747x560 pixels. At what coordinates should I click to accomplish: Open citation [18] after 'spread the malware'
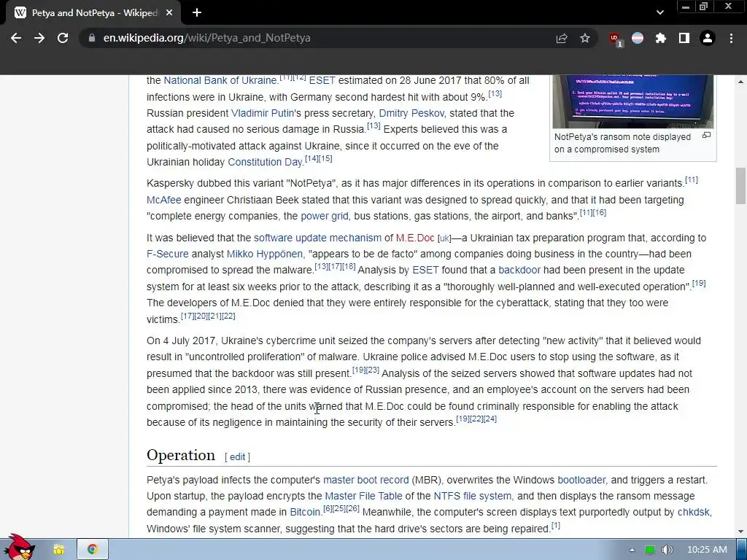coord(349,267)
